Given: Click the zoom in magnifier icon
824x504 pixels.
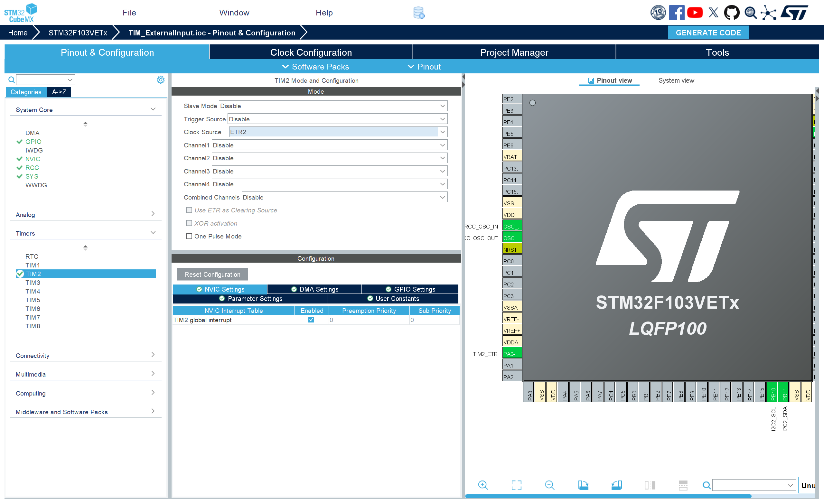Looking at the screenshot, I should pyautogui.click(x=482, y=485).
